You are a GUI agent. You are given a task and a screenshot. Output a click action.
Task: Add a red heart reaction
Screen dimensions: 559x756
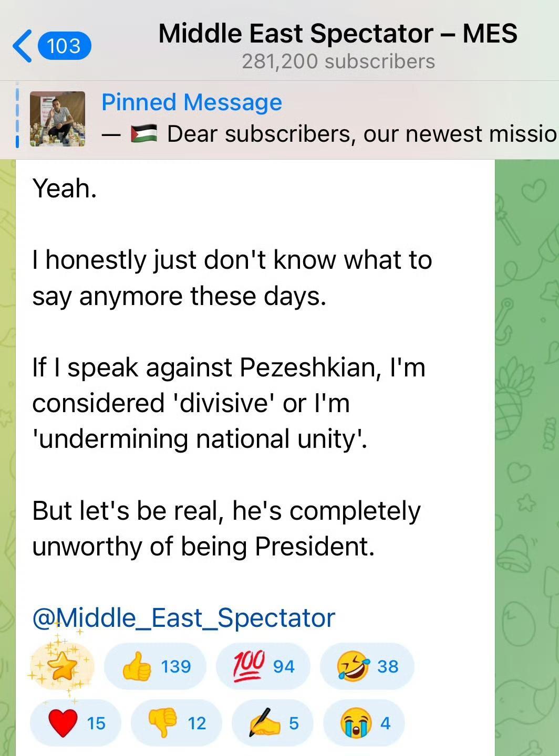tap(76, 723)
